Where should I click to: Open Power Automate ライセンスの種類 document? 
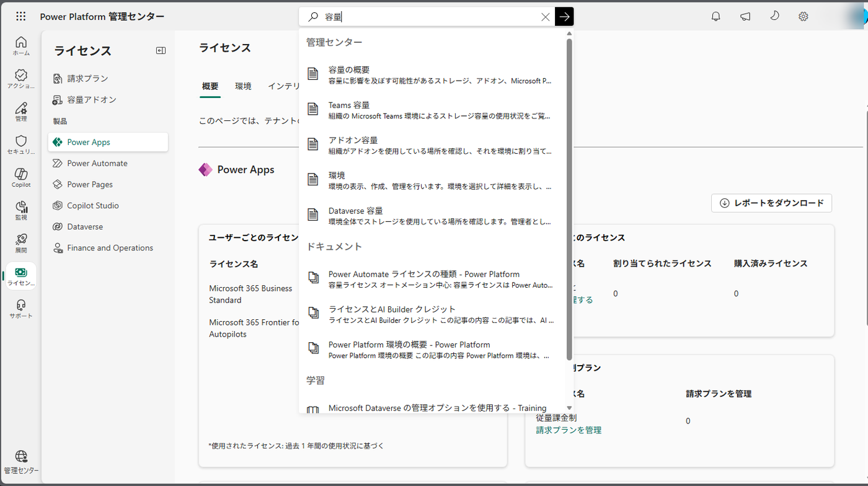point(433,279)
